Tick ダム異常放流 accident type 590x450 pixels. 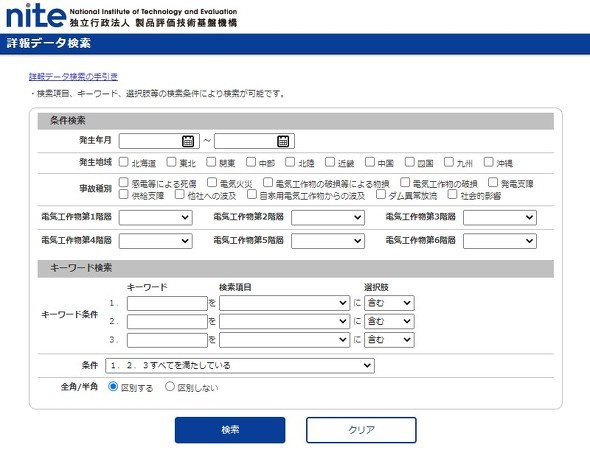[x=381, y=195]
